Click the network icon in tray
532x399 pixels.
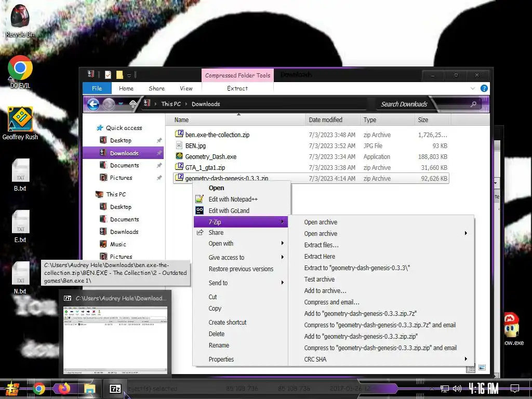(445, 389)
